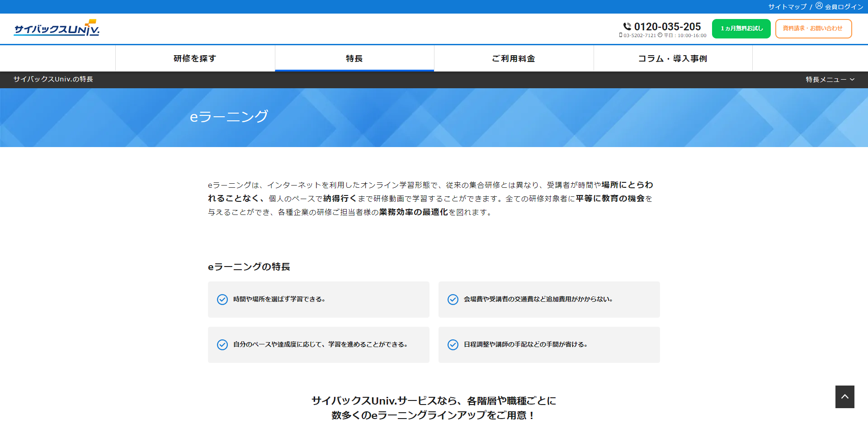This screenshot has width=868, height=424.
Task: Click the 日程調整や講師の手配 feature card
Action: (x=549, y=345)
